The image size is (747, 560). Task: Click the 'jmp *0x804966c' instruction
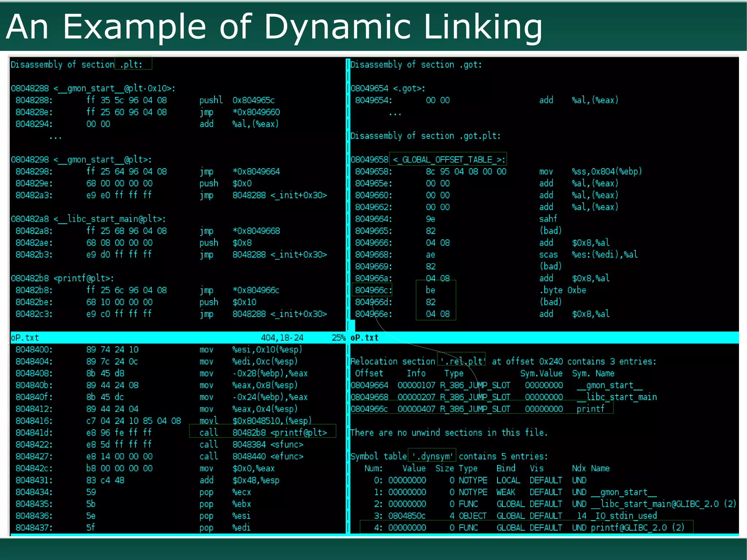click(x=240, y=290)
